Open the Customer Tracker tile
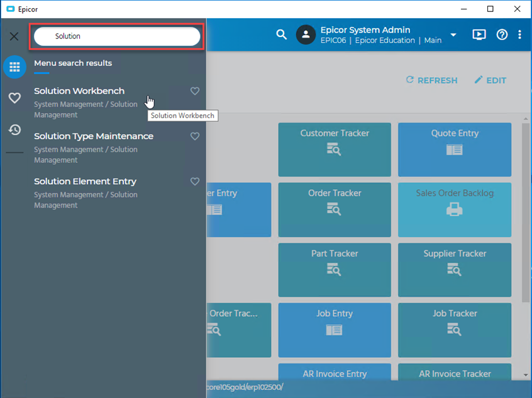The image size is (532, 398). click(335, 149)
